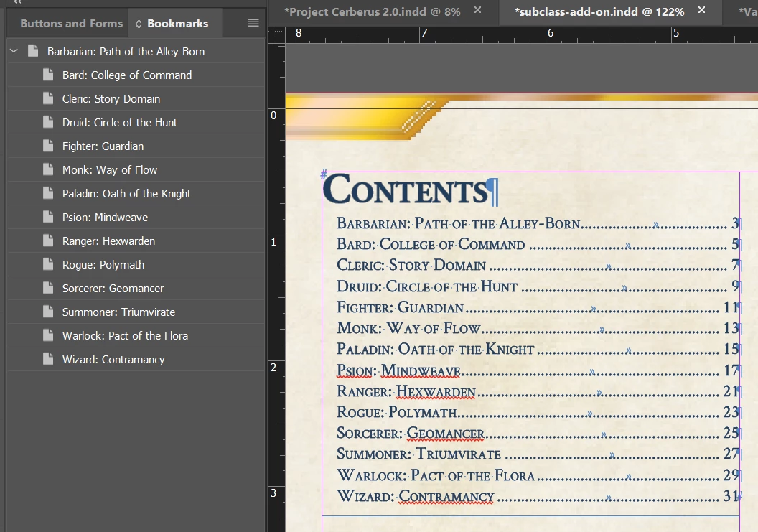Image resolution: width=758 pixels, height=532 pixels.
Task: Select bookmark Cleric: Story Domain
Action: (136, 98)
